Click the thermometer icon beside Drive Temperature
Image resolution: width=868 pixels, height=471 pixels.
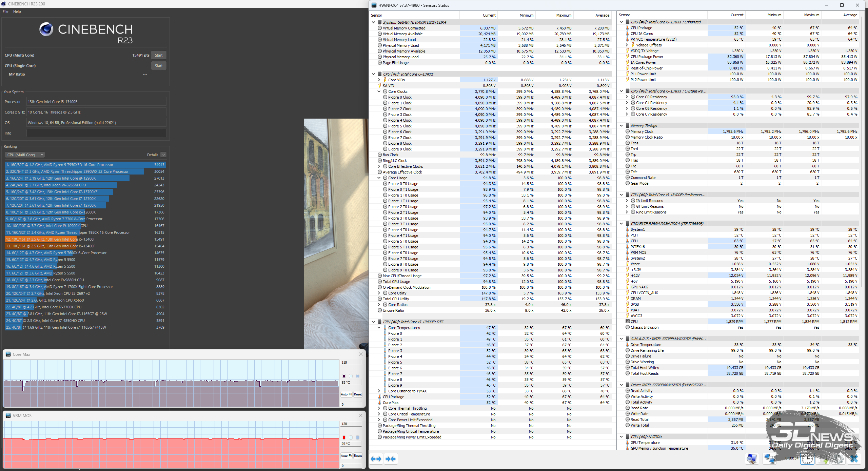(x=628, y=345)
